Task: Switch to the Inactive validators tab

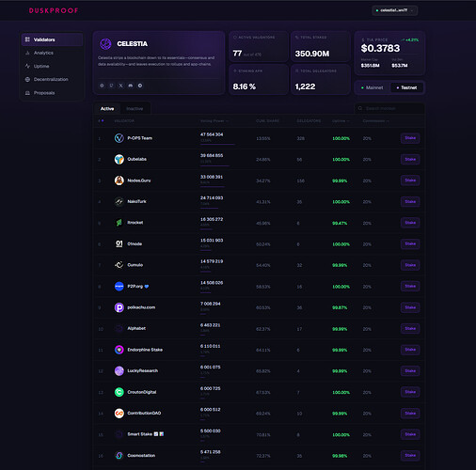Action: coord(135,109)
